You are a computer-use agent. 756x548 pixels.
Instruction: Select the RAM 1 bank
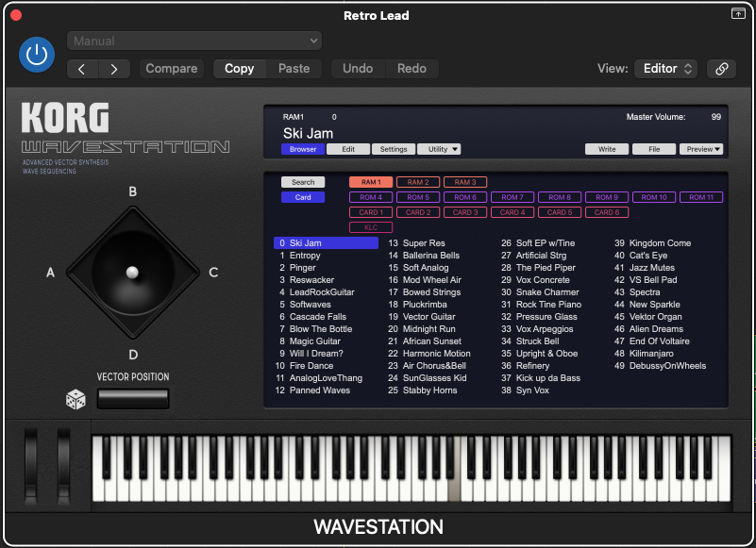(371, 182)
